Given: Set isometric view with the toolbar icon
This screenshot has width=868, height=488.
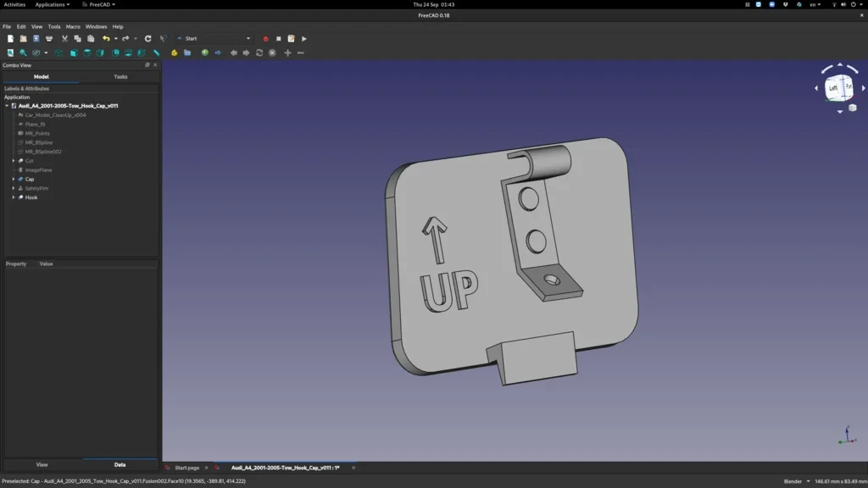Looking at the screenshot, I should tap(58, 53).
